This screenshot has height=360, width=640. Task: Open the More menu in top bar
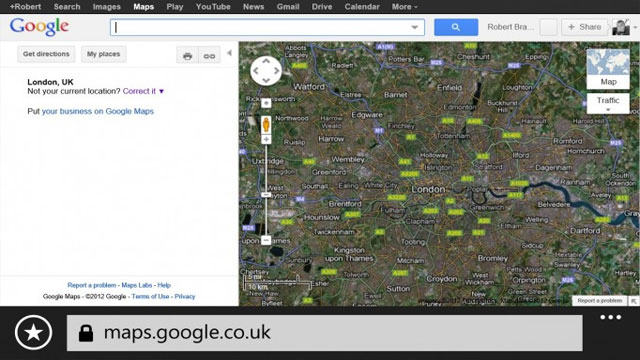(404, 7)
